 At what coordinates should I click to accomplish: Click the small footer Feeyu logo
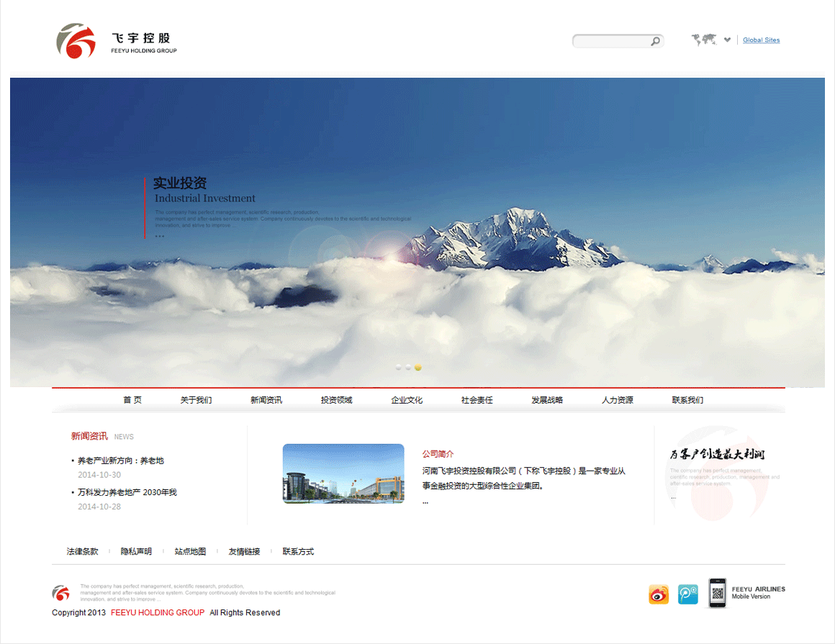tap(60, 593)
